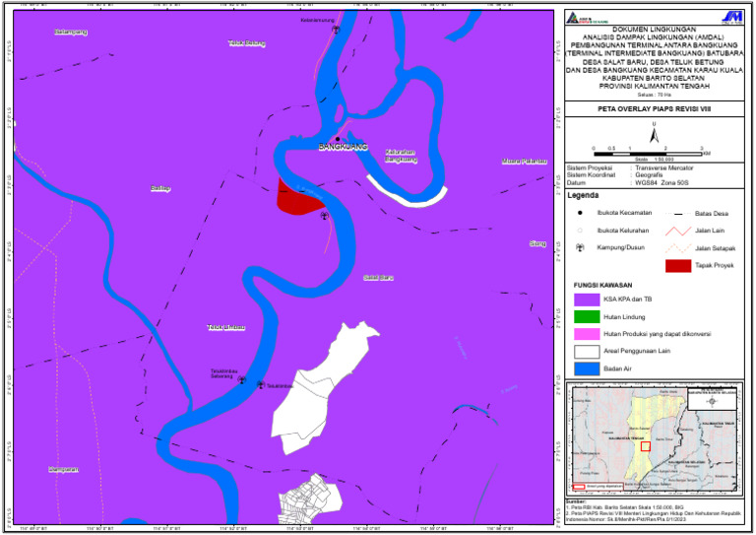This screenshot has height=535, width=756.
Task: Click the BANGKUANG town label
Action: pyautogui.click(x=343, y=147)
